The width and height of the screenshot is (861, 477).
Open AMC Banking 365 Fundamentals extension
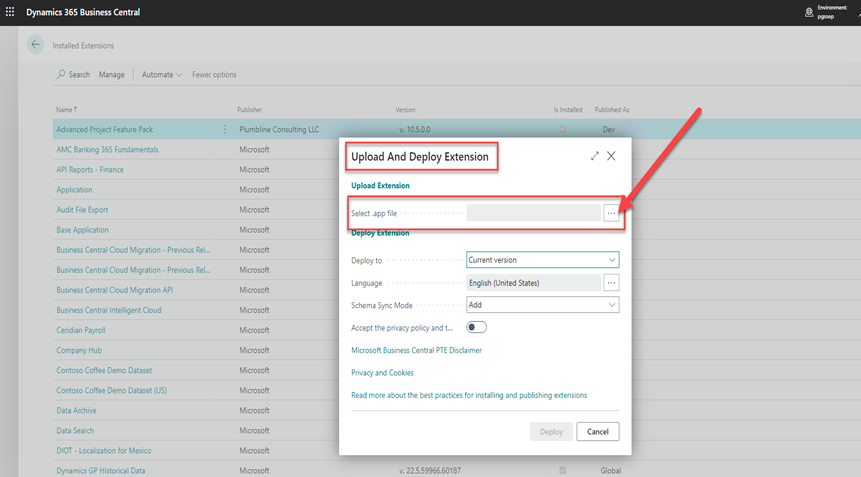pyautogui.click(x=107, y=149)
